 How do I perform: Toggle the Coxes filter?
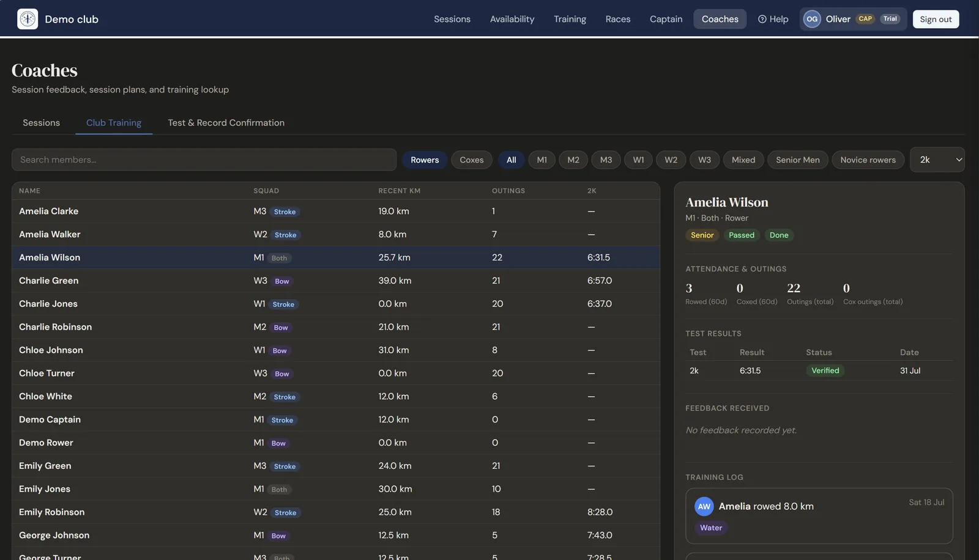(472, 160)
